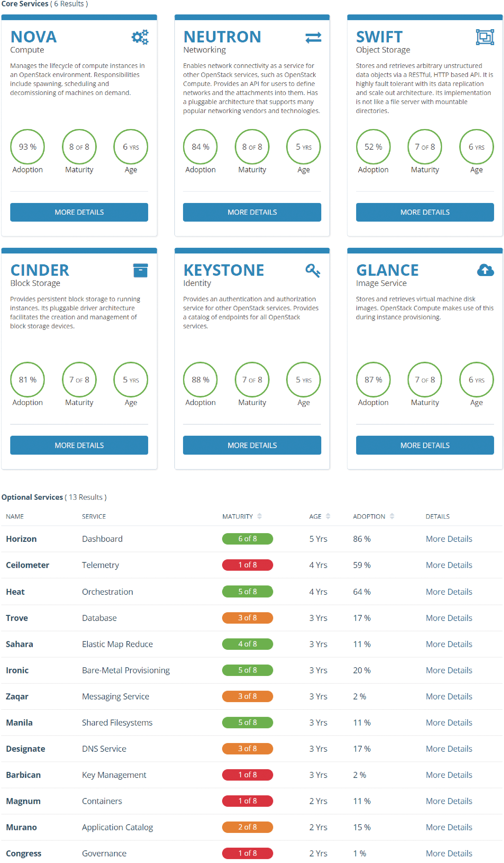
Task: Open More Details link for Manila
Action: [449, 722]
